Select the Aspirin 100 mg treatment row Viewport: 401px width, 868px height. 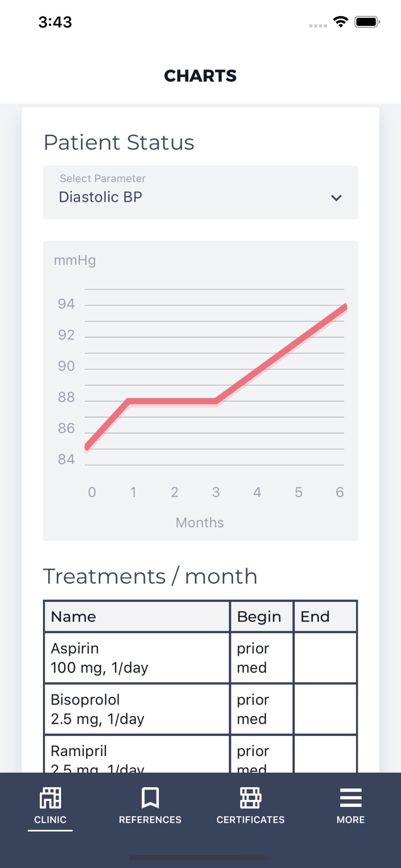200,658
